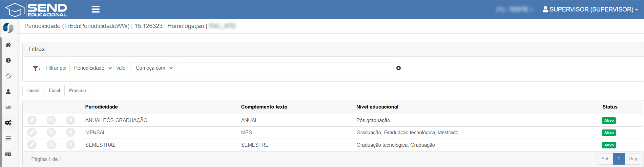Open the settings gears sidebar icon

pos(8,123)
